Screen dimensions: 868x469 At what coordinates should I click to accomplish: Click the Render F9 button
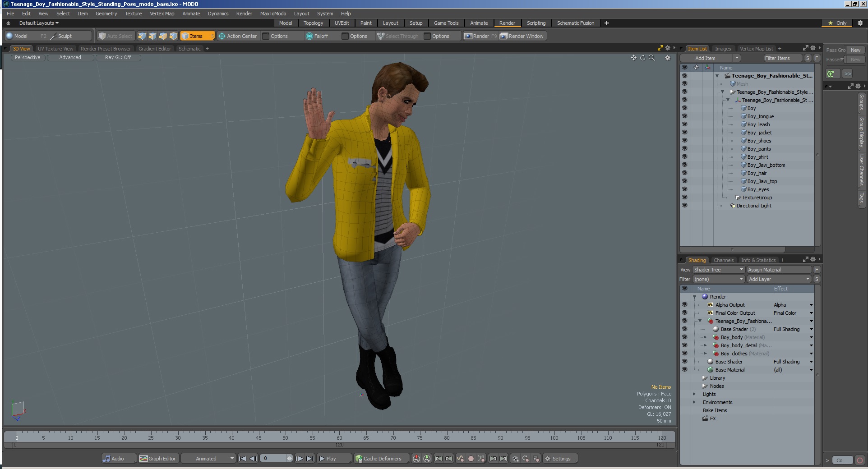coord(481,36)
